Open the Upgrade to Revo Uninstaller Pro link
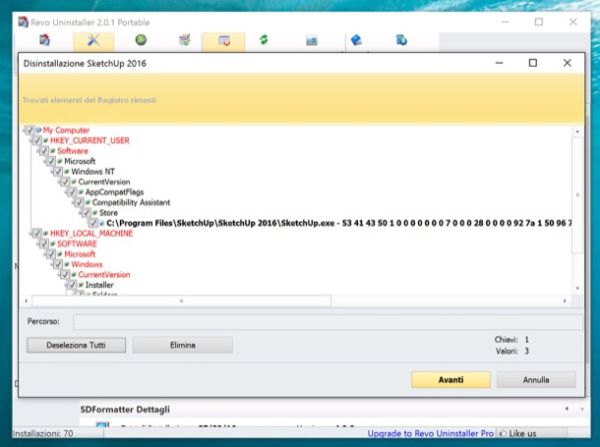Screen dimensions: 600x447 click(x=430, y=433)
